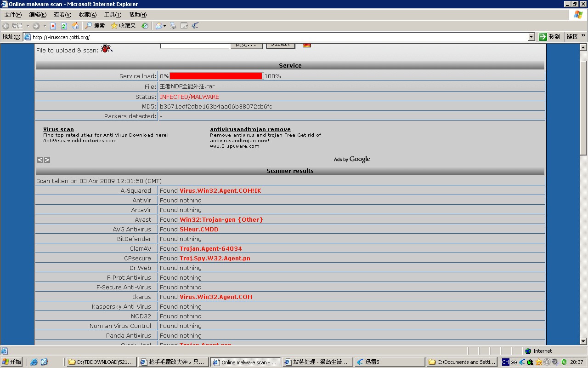The height and width of the screenshot is (368, 588).
Task: Click the Scan taken on 03 Apr 2009 text
Action: pos(99,181)
